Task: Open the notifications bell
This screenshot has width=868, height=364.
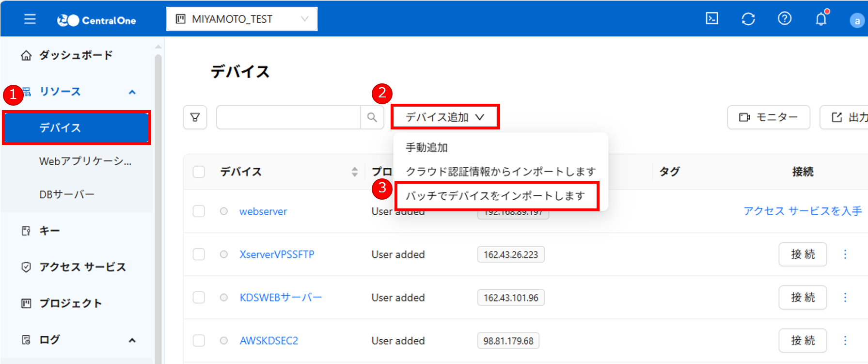Action: (821, 19)
